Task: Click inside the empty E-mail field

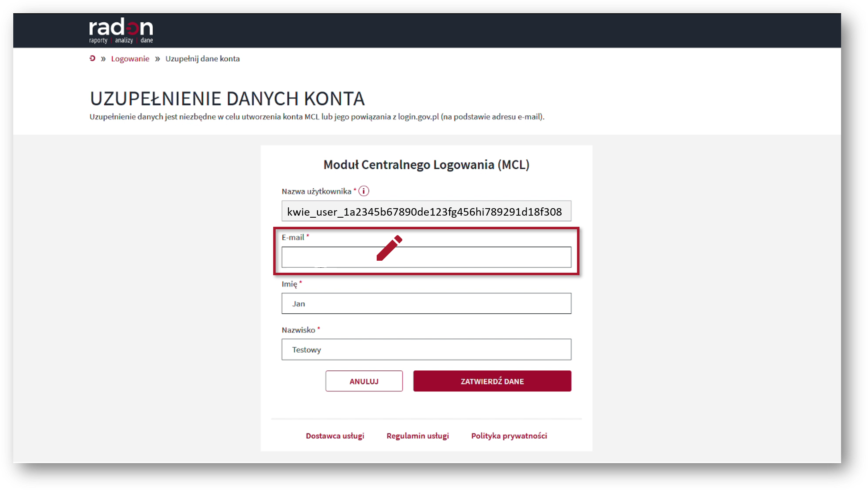Action: coord(476,257)
